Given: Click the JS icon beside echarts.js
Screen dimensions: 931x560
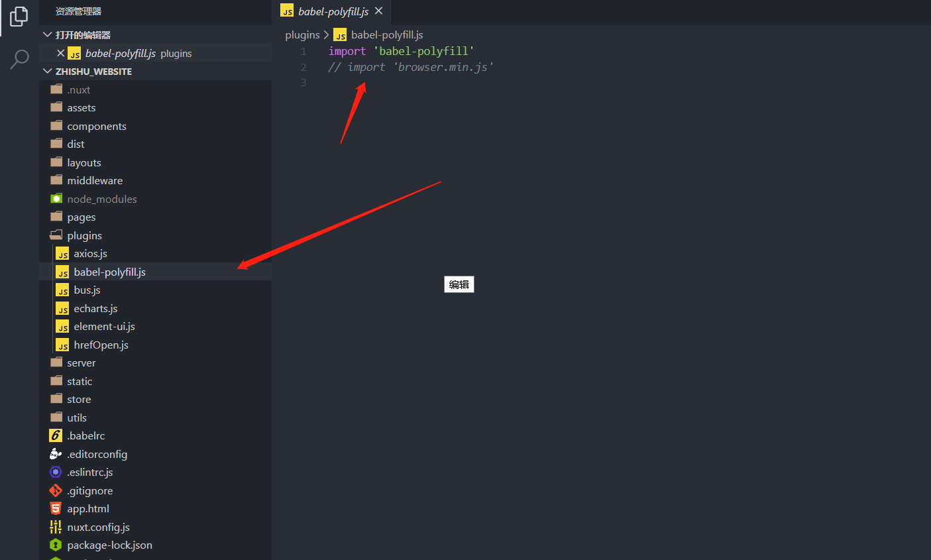Looking at the screenshot, I should pos(62,308).
